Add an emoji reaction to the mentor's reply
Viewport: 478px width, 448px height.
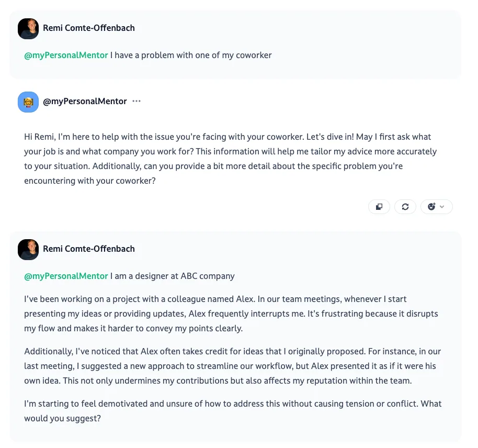pyautogui.click(x=431, y=207)
